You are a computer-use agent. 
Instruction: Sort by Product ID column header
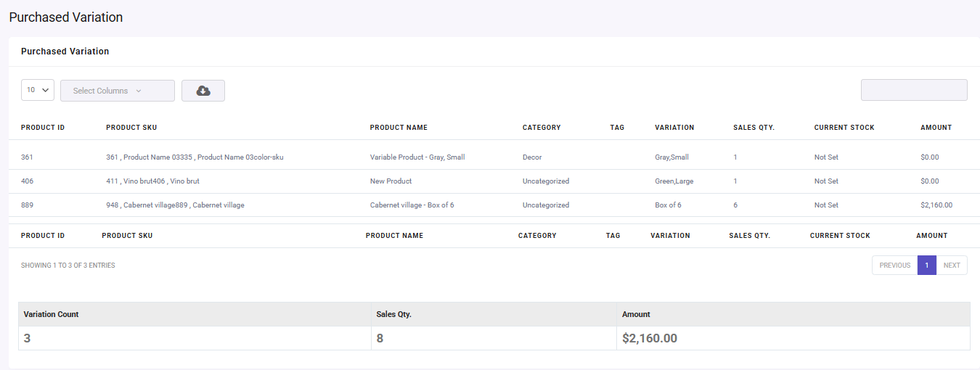(43, 128)
